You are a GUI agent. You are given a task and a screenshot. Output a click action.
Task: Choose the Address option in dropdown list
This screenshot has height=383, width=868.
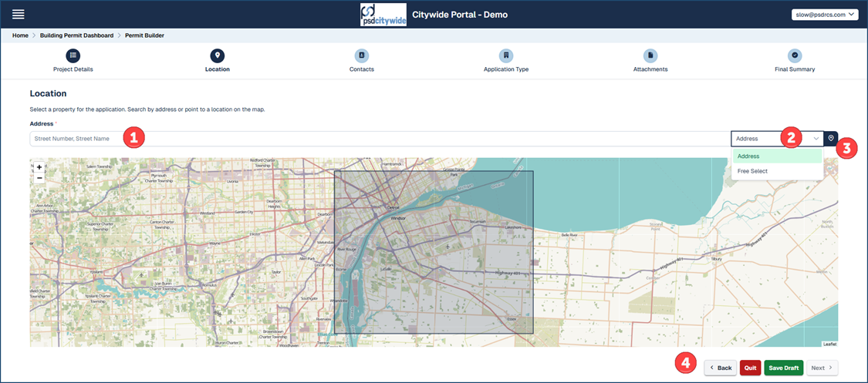click(748, 156)
